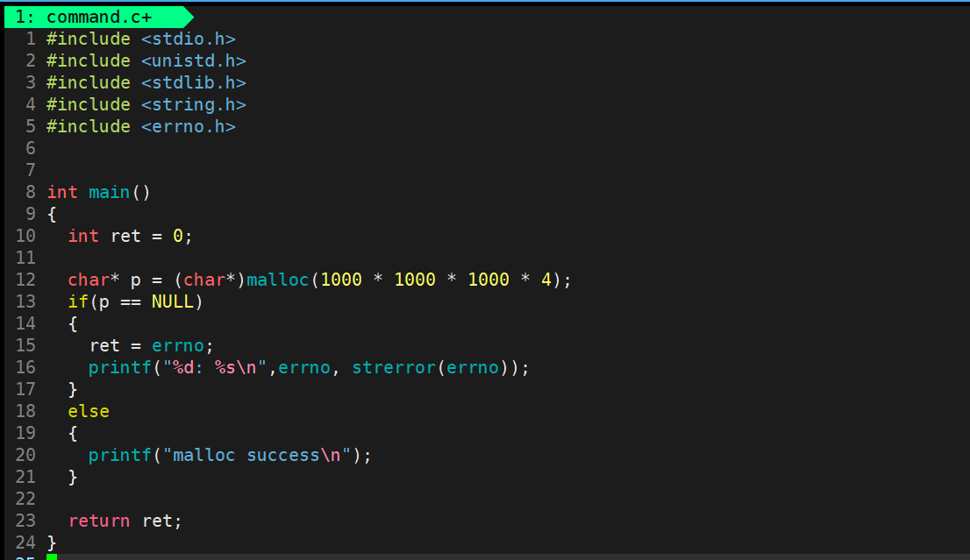Click the closing brace on line 17

click(73, 389)
